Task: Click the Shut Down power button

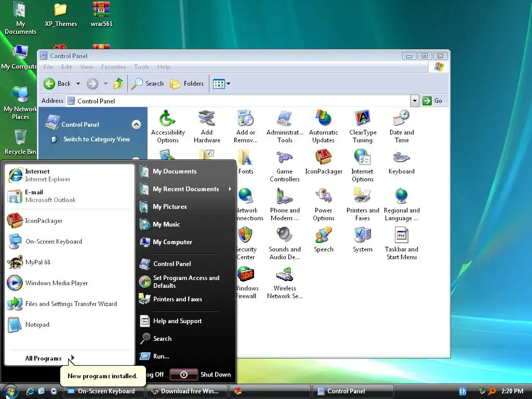Action: pos(183,375)
